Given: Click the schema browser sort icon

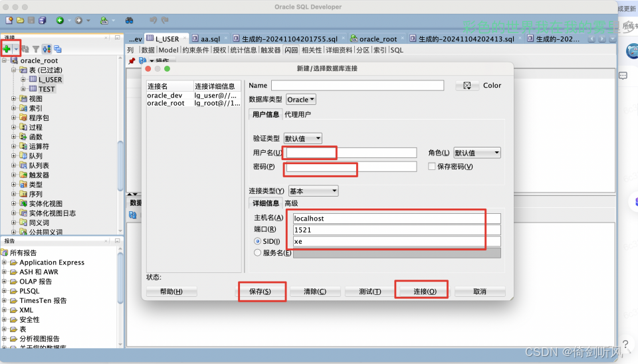Looking at the screenshot, I should click(47, 49).
